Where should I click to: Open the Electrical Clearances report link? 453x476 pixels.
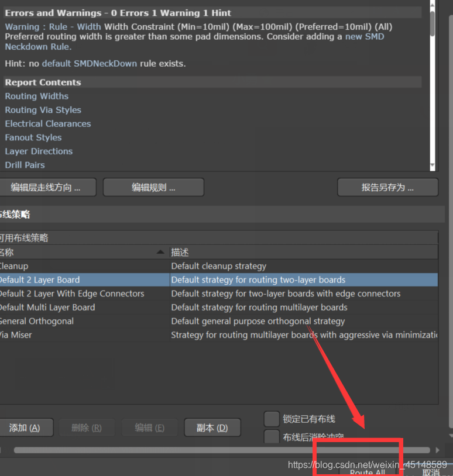tap(47, 123)
